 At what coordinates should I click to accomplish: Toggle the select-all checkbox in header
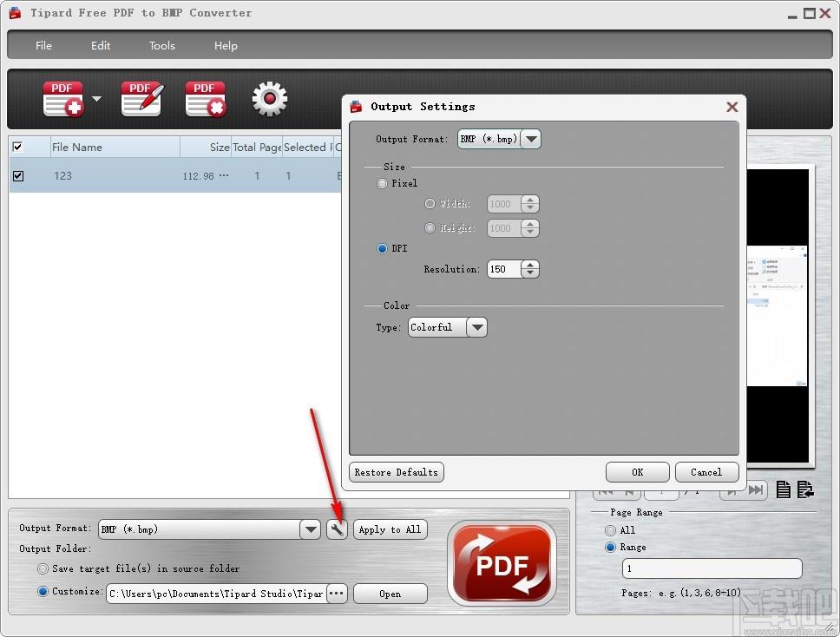pos(17,147)
